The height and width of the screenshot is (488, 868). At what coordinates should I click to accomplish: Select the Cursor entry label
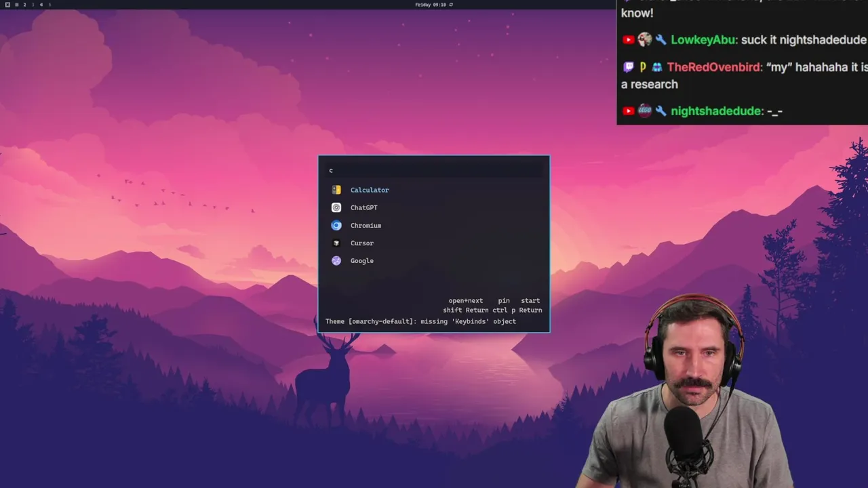[x=361, y=243]
